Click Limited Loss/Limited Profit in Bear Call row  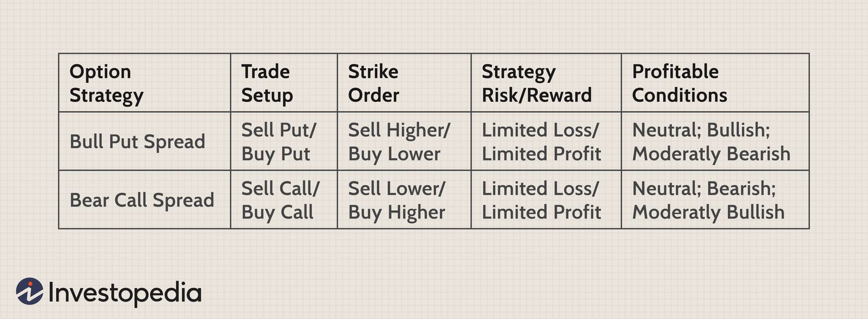(546, 200)
